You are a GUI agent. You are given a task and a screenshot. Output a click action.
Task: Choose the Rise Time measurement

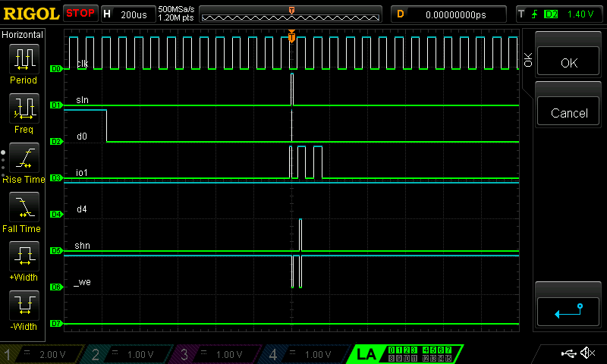coord(24,162)
